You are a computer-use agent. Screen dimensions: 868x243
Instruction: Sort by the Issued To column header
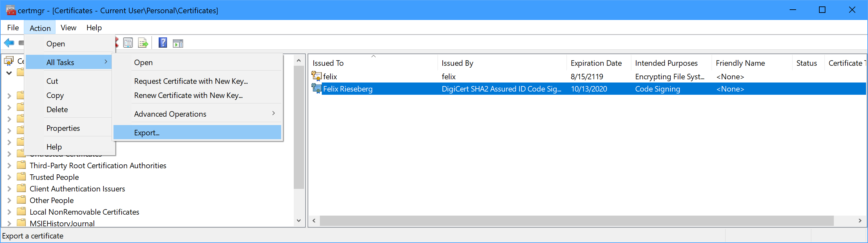(373, 63)
